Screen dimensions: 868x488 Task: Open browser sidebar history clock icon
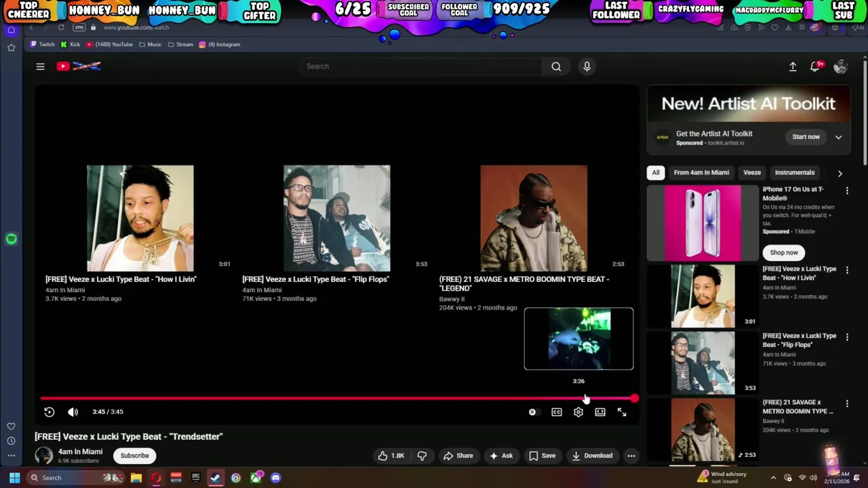[x=11, y=441]
